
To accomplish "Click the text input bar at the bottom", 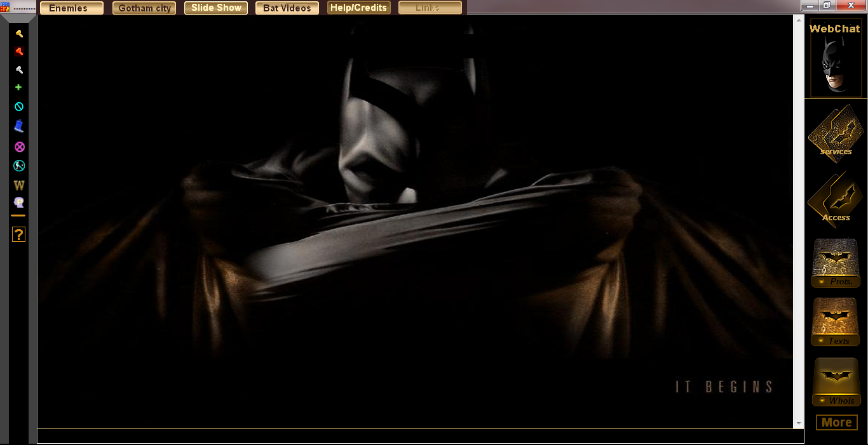I will tap(420, 436).
